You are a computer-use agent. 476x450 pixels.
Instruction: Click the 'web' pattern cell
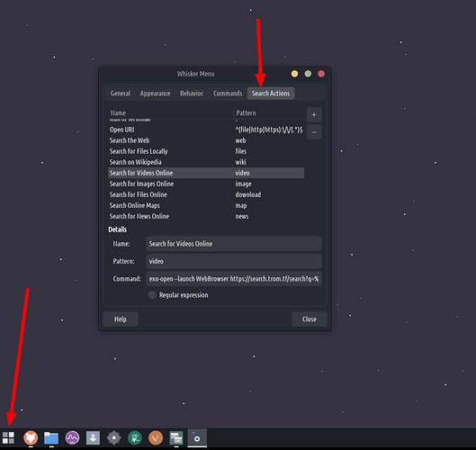coord(240,140)
